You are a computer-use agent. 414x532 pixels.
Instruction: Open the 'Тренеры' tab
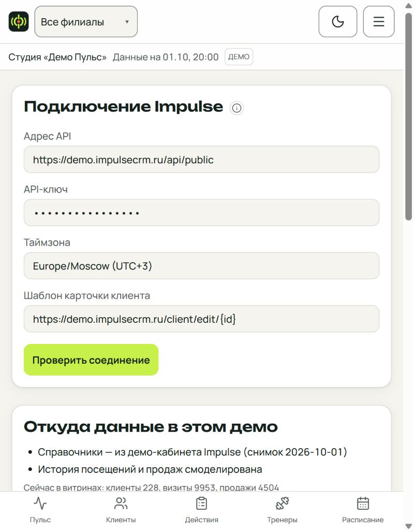pyautogui.click(x=282, y=510)
